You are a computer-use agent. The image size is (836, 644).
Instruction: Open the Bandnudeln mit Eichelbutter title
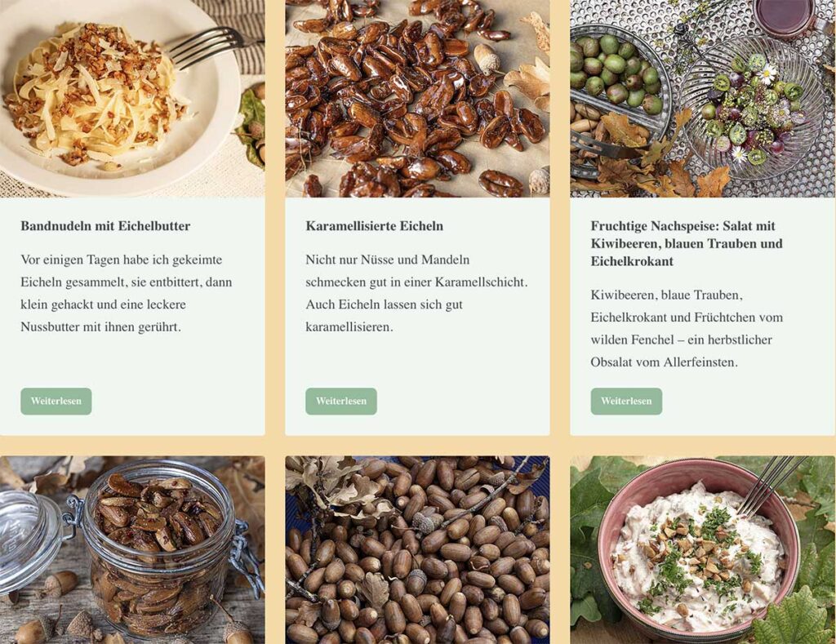point(105,226)
